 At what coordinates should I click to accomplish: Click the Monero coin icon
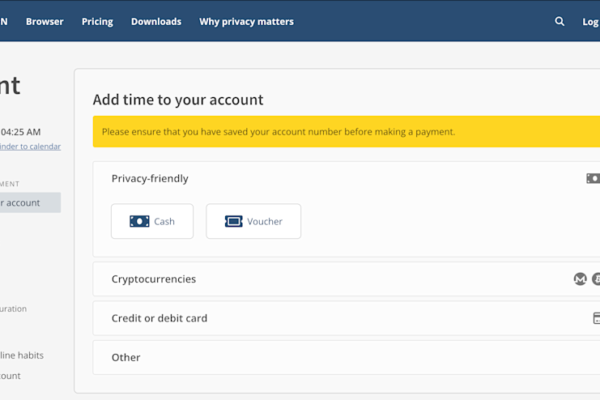(x=579, y=279)
